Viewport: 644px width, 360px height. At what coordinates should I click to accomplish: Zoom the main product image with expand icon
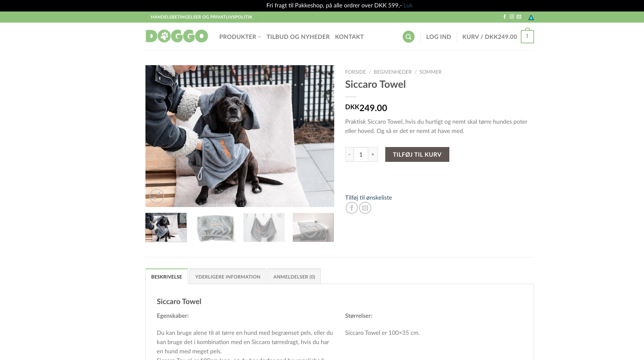tap(157, 196)
